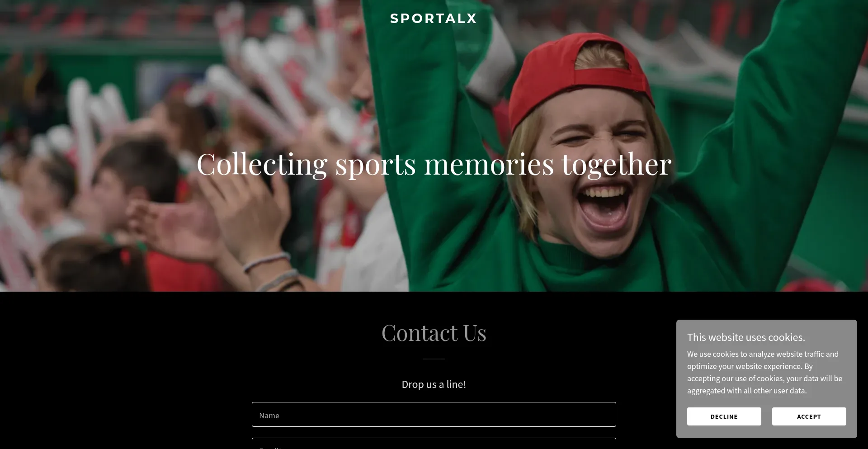This screenshot has height=449, width=868.
Task: Click 'This website uses cookies.' title
Action: pos(746,337)
